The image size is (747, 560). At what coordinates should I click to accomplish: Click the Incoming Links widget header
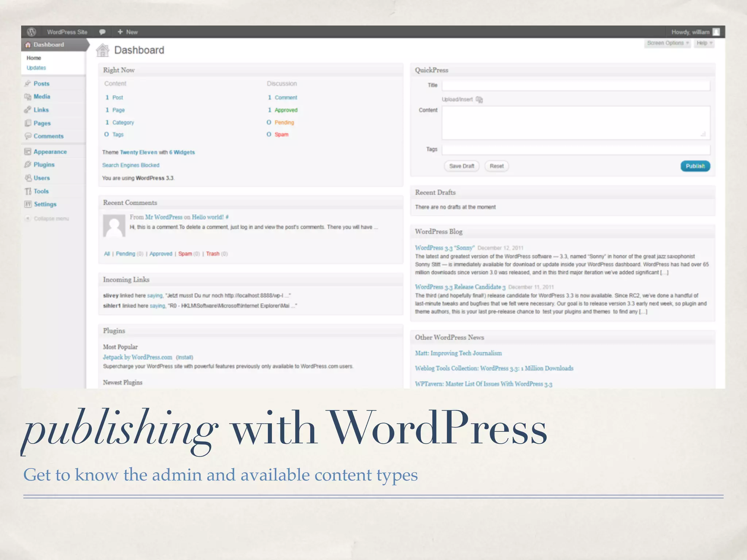pyautogui.click(x=251, y=280)
